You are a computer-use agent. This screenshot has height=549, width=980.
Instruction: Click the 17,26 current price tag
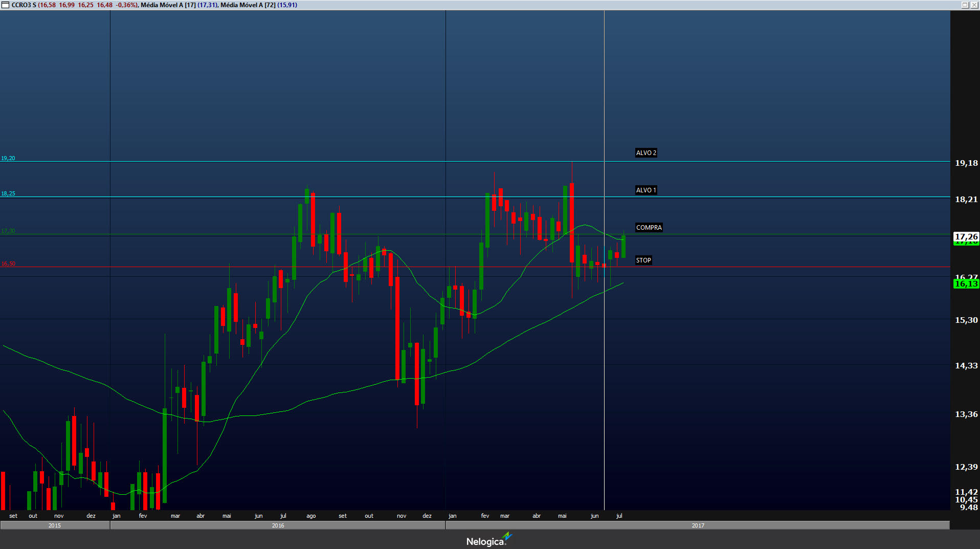[x=966, y=236]
